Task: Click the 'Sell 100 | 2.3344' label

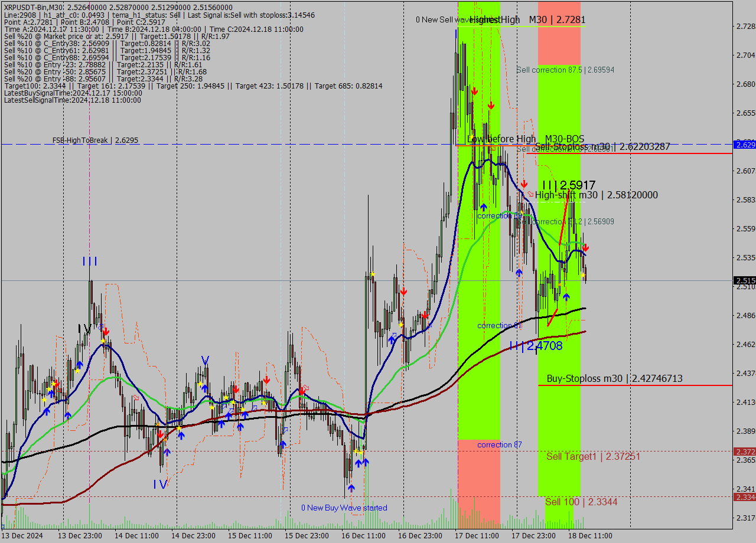Action: (581, 502)
